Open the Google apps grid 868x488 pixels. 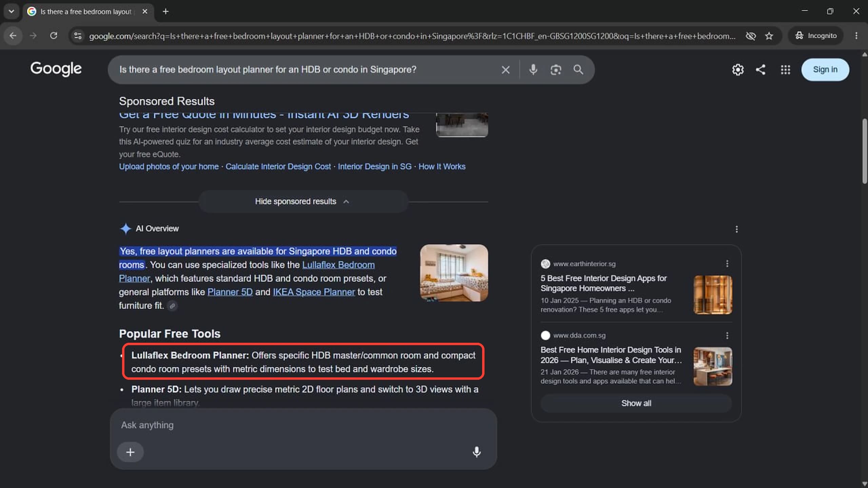tap(785, 70)
